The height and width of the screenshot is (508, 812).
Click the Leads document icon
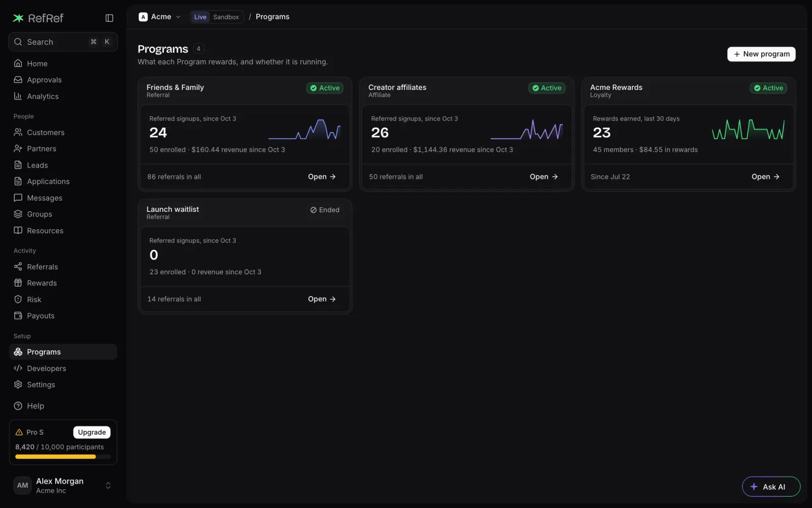coord(18,165)
